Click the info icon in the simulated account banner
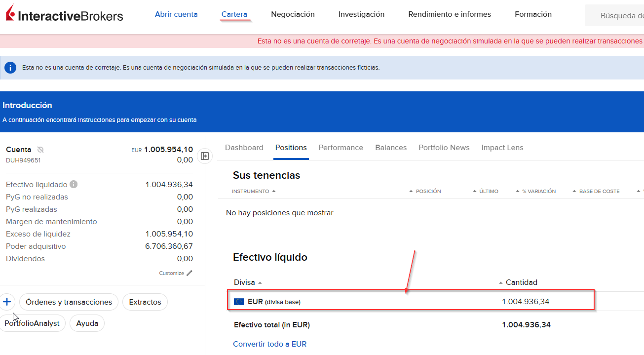 (10, 67)
